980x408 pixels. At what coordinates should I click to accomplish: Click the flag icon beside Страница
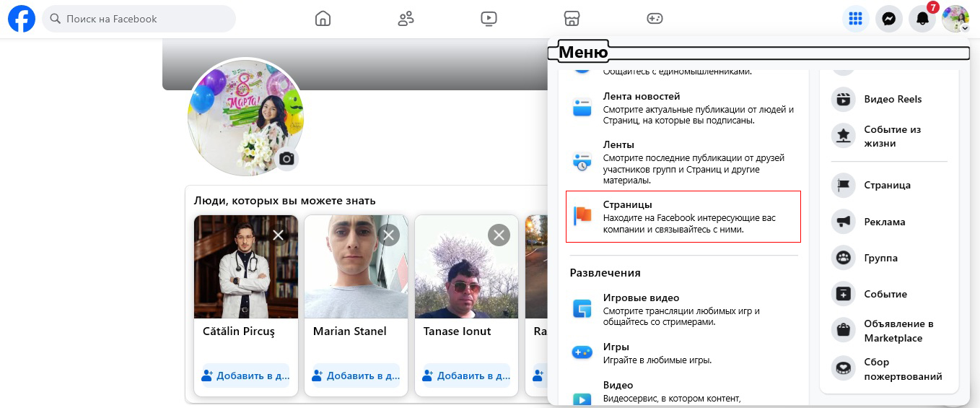point(843,185)
